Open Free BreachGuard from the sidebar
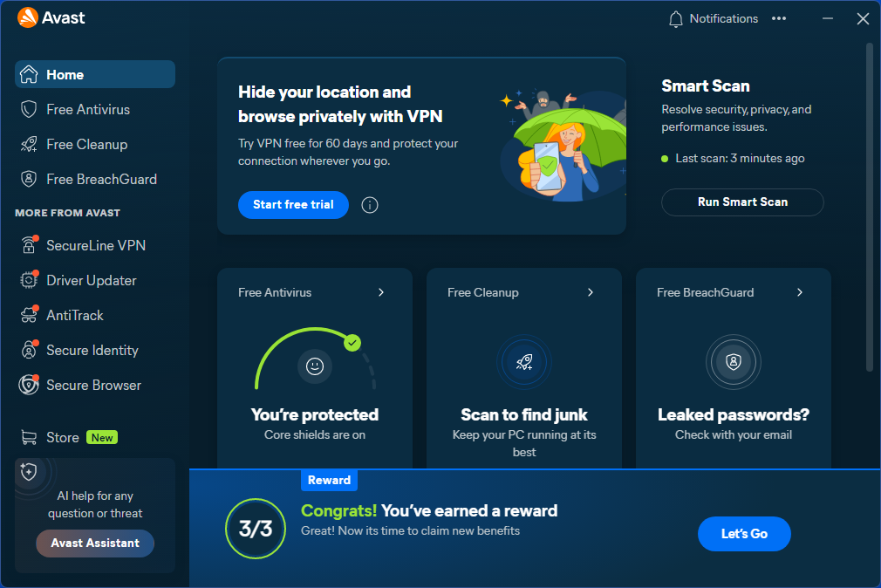 tap(95, 179)
